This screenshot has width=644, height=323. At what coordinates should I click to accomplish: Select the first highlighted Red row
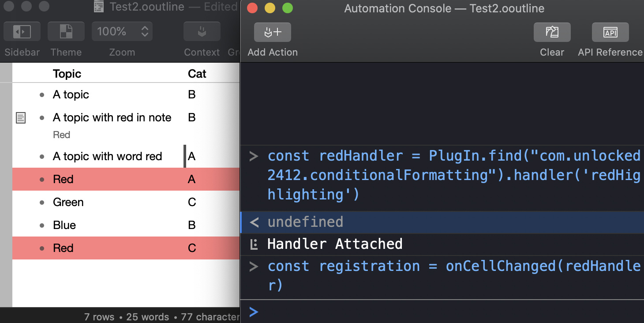tap(126, 179)
